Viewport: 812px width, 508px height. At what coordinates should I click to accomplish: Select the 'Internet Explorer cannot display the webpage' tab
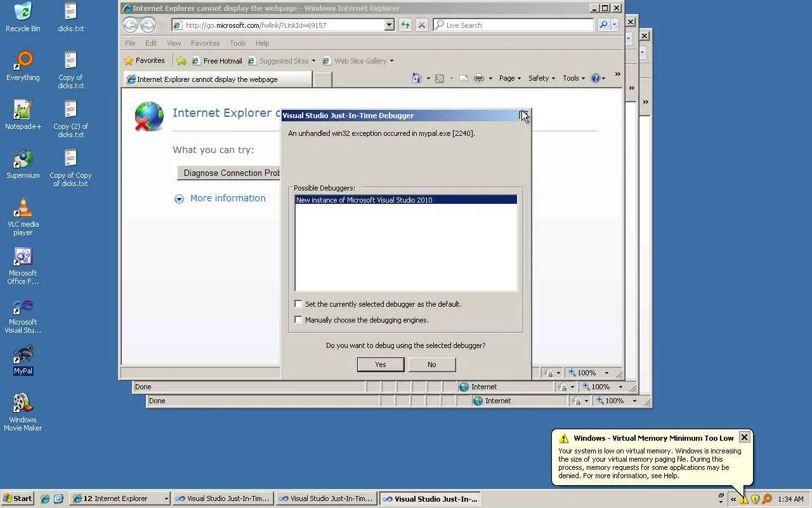coord(218,79)
